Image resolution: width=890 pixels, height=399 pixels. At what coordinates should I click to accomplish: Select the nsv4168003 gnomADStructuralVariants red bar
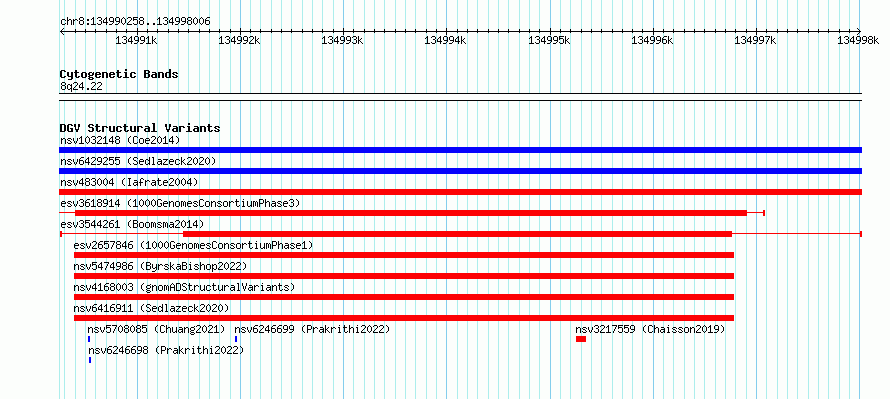(404, 297)
